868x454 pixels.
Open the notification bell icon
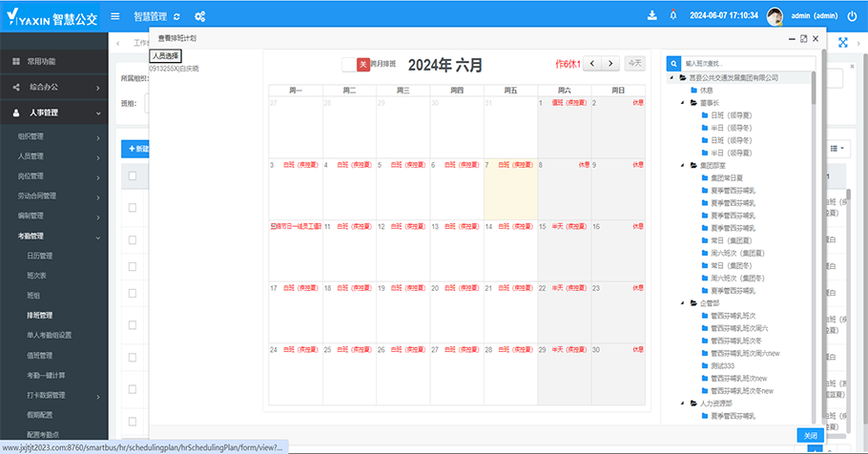tap(674, 15)
